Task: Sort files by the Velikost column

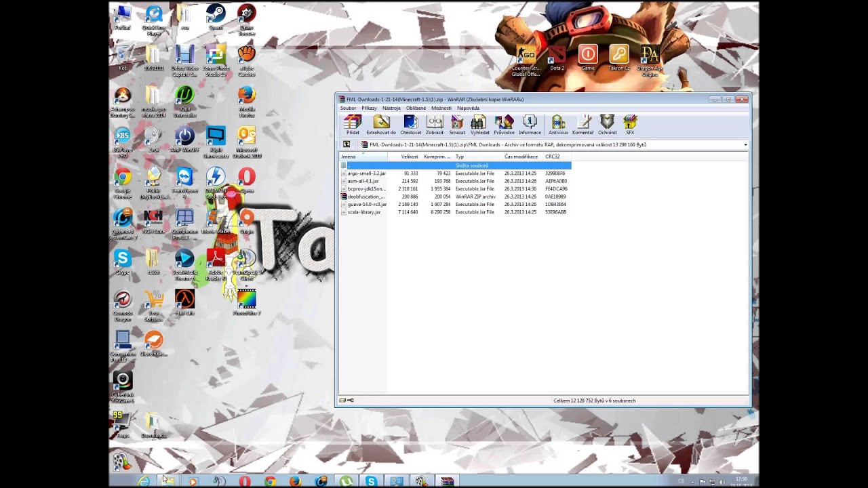Action: coord(404,157)
